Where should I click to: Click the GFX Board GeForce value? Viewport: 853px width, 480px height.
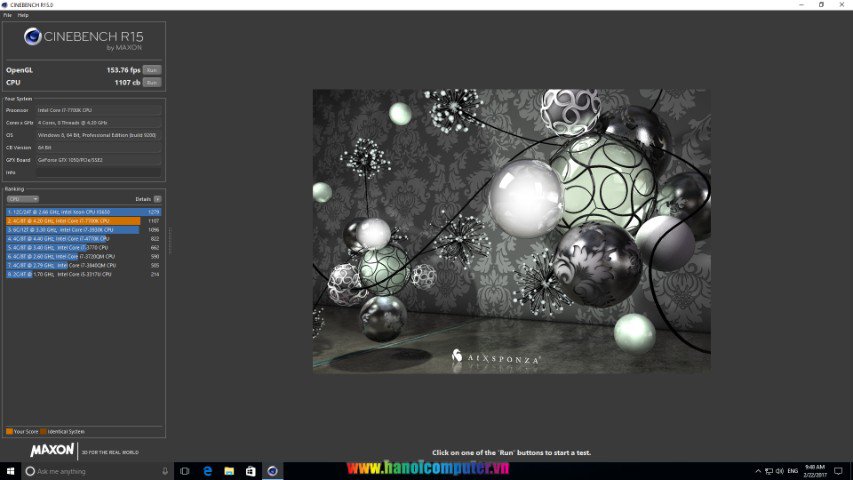(x=98, y=160)
